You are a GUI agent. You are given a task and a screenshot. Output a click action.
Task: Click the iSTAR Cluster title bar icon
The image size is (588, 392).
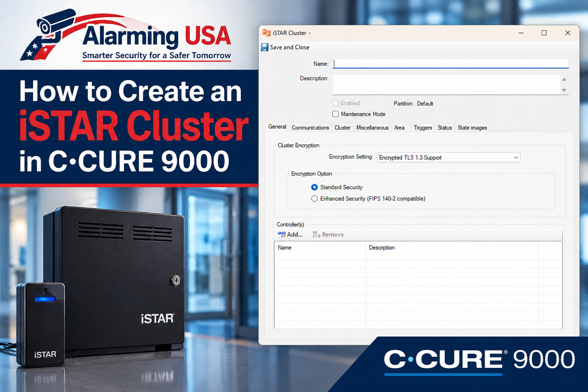tap(266, 33)
